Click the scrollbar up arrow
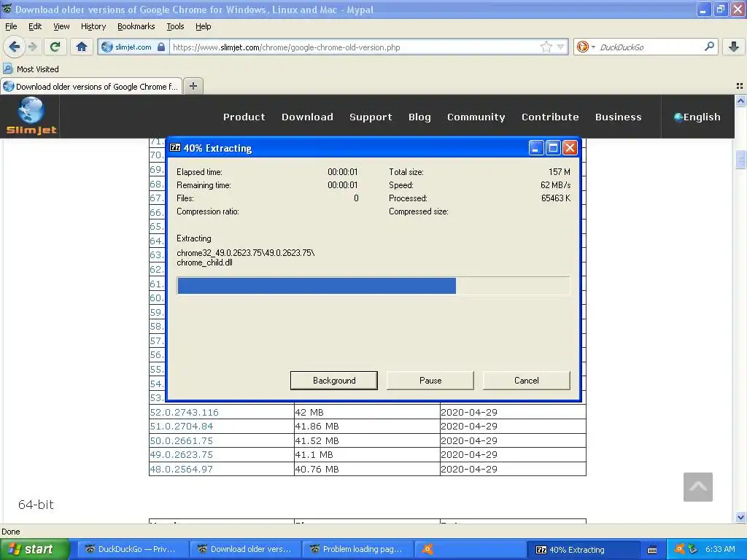 click(x=740, y=101)
